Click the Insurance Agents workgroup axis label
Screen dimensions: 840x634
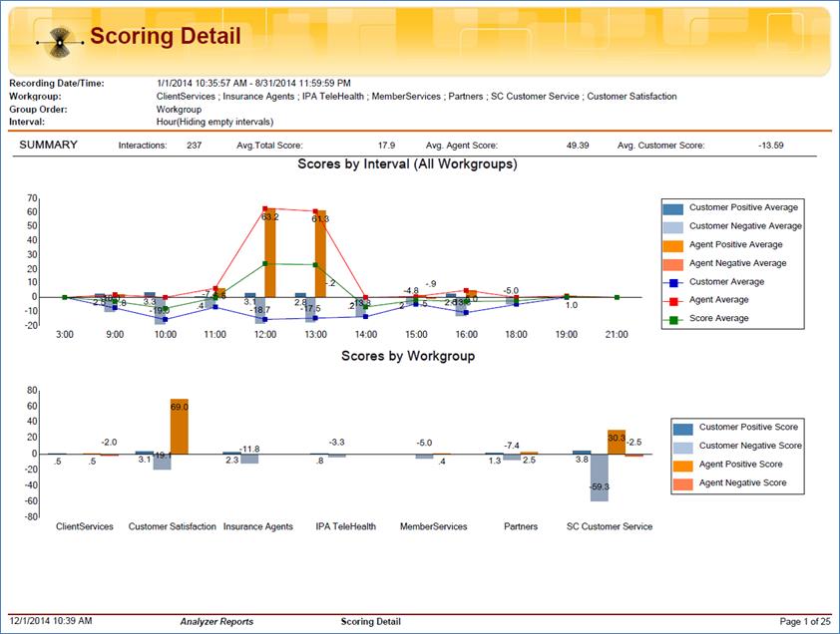(258, 526)
